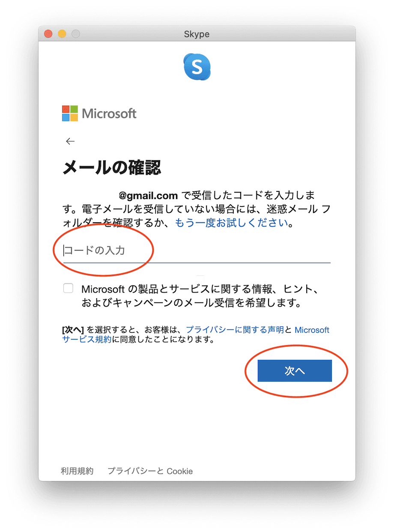394x532 pixels.
Task: Click the Microsoft four-color square logo
Action: (70, 114)
